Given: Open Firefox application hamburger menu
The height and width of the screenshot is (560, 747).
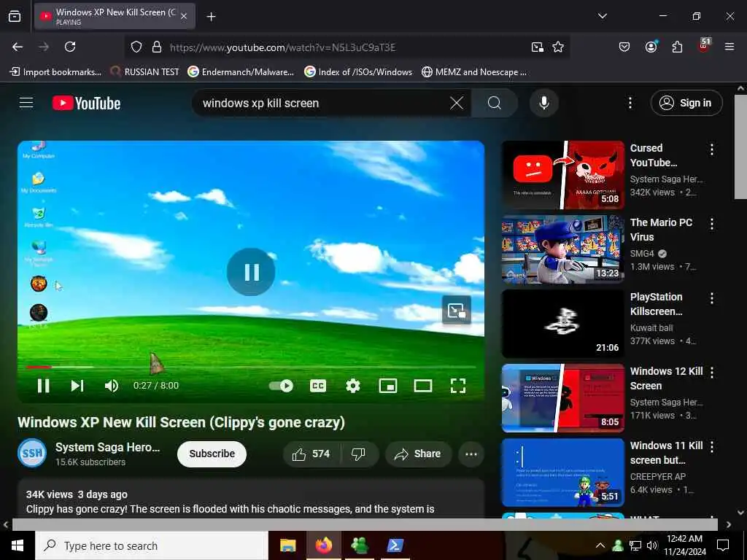Looking at the screenshot, I should [729, 47].
